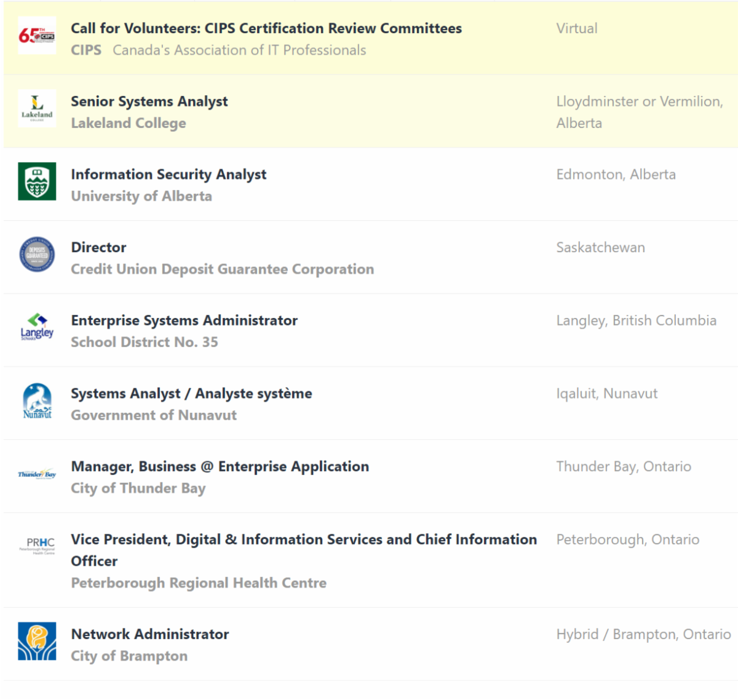This screenshot has height=700, width=738.
Task: Open the Information Security Analyst job posting
Action: pos(169,175)
